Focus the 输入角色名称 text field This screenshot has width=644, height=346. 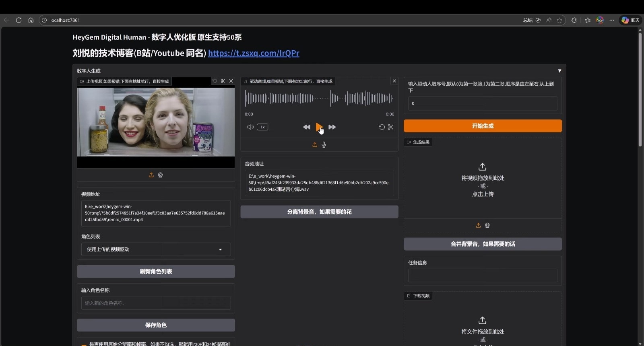click(x=156, y=303)
